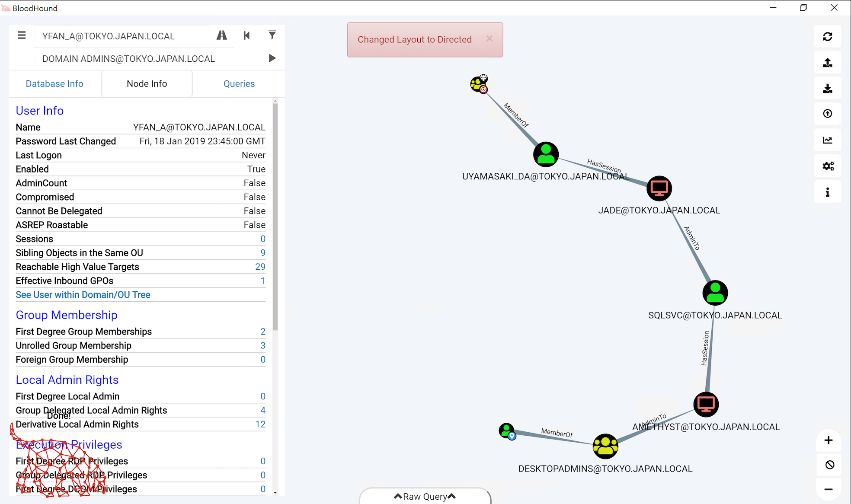This screenshot has width=851, height=504.
Task: Click the hamburger menu icon
Action: point(22,35)
